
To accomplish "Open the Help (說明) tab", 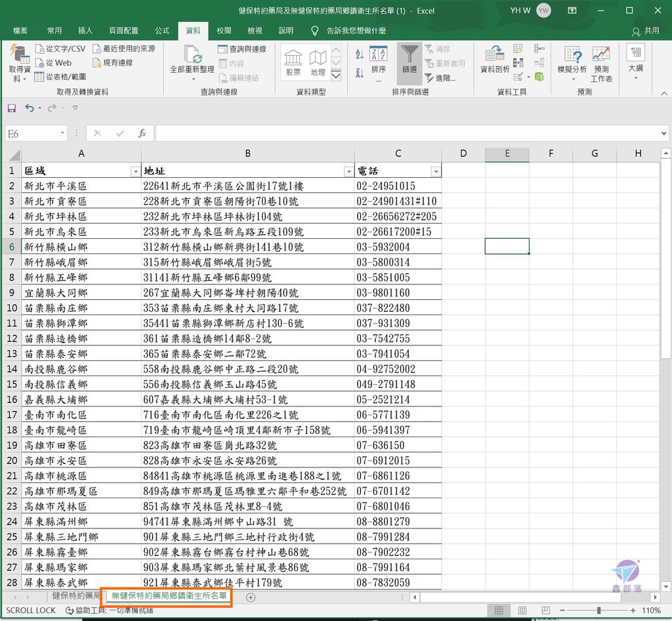I will 285,30.
